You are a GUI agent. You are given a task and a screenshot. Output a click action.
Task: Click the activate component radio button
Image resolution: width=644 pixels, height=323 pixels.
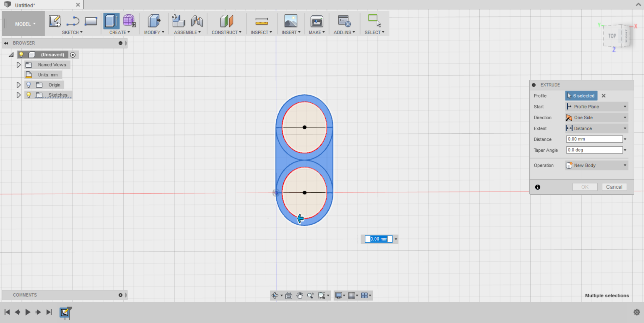coord(73,55)
